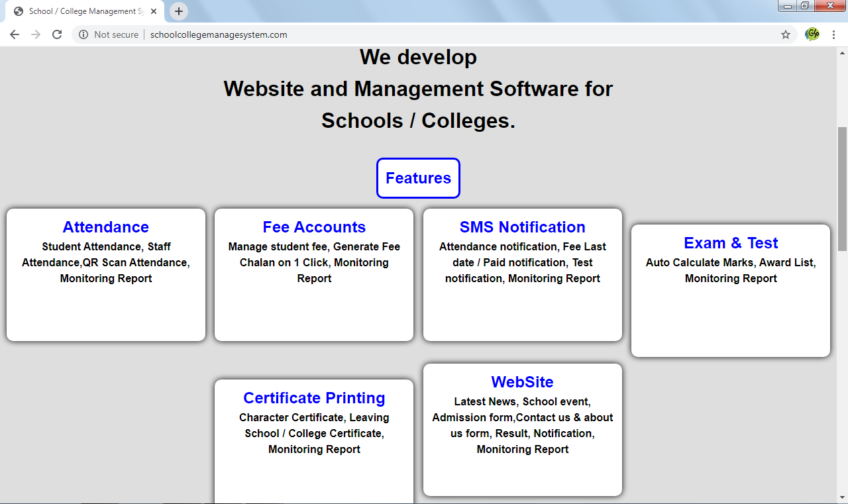
Task: Select the SMS Notification heading
Action: [522, 227]
